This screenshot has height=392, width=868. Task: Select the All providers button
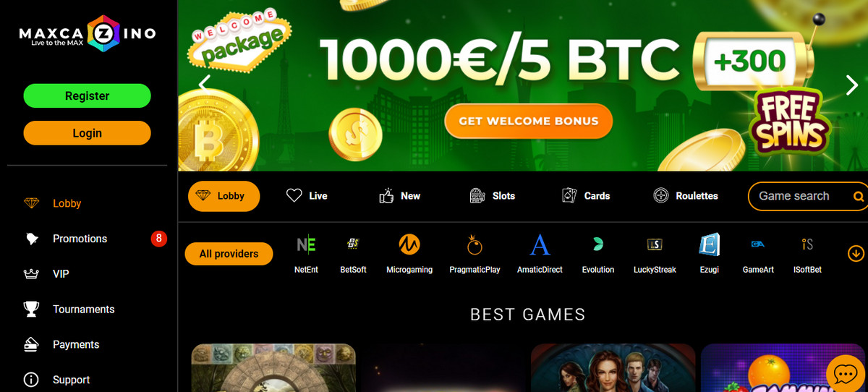tap(229, 254)
